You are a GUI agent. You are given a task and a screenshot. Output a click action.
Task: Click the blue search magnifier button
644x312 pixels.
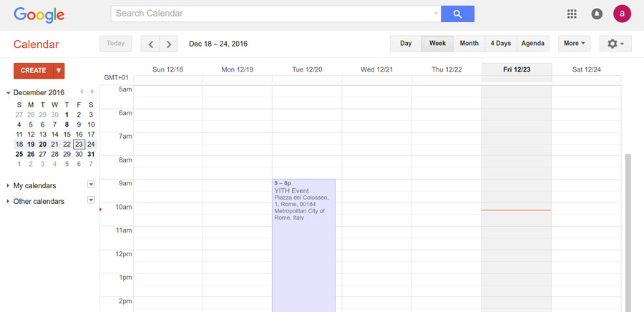coord(457,14)
